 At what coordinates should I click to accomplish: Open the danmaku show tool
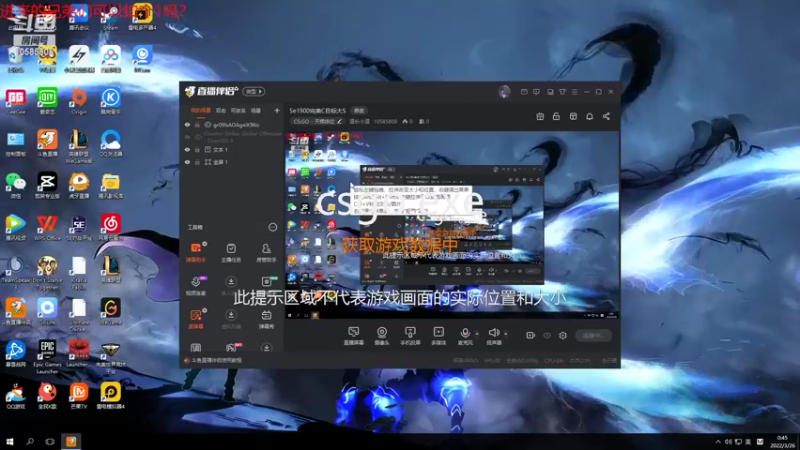266,319
